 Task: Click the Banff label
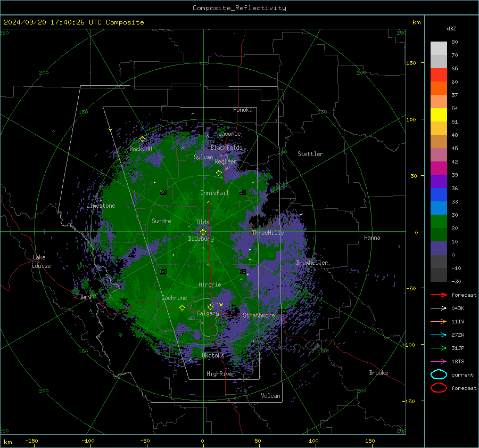[88, 297]
